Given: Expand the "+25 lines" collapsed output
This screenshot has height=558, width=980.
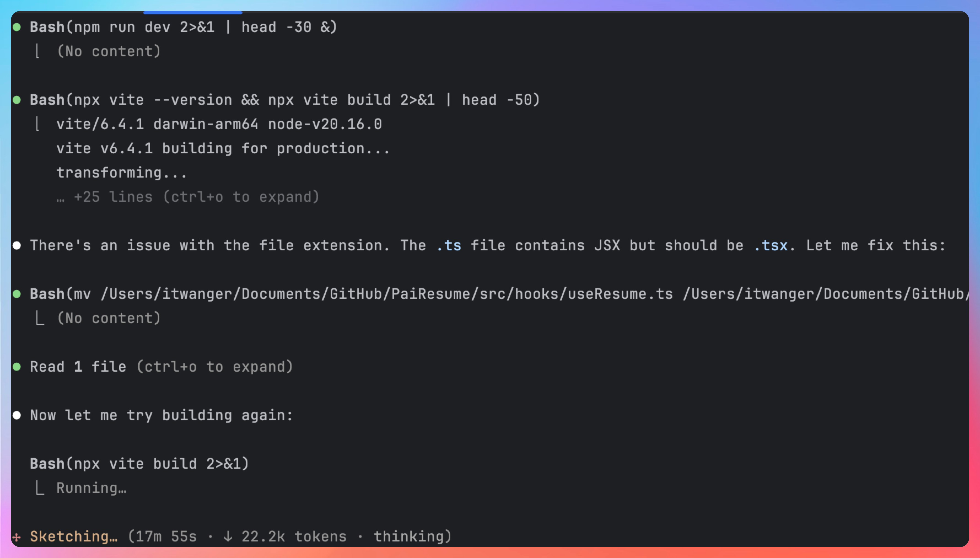Looking at the screenshot, I should [188, 197].
